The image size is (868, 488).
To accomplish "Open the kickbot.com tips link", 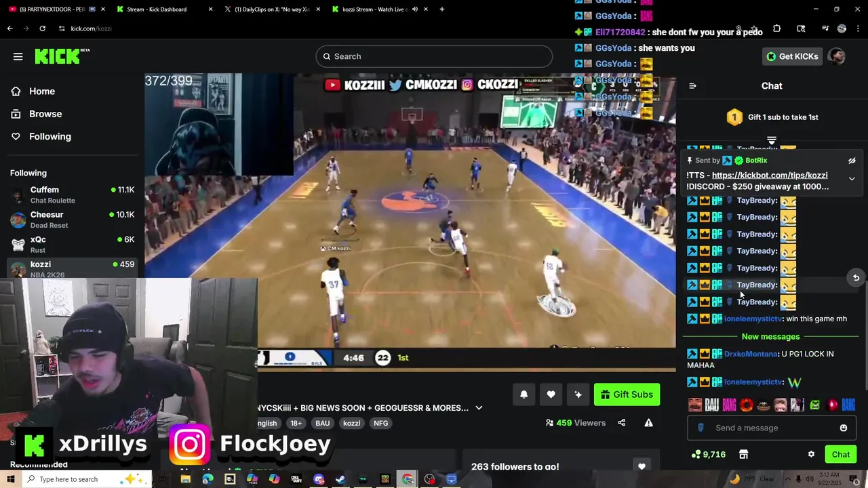I will click(x=770, y=176).
